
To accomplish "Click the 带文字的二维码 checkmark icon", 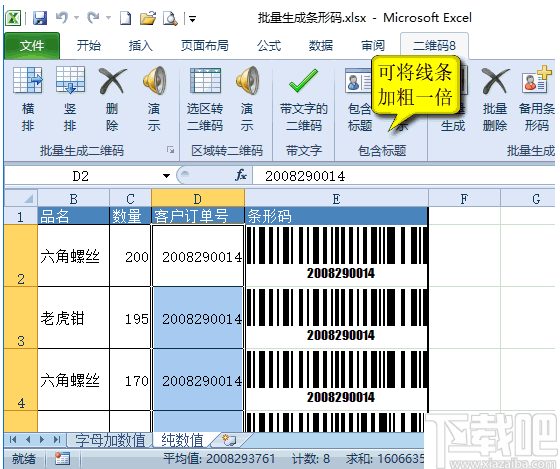I will [304, 80].
